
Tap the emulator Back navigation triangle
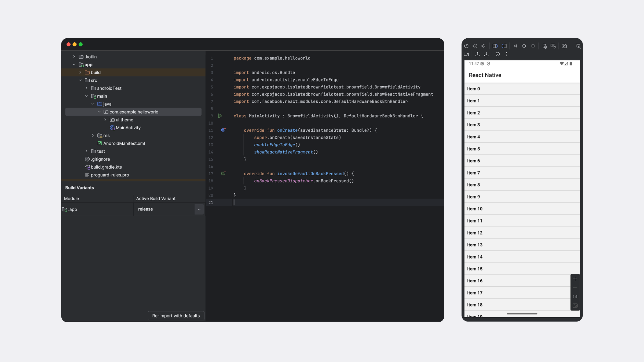tap(515, 46)
